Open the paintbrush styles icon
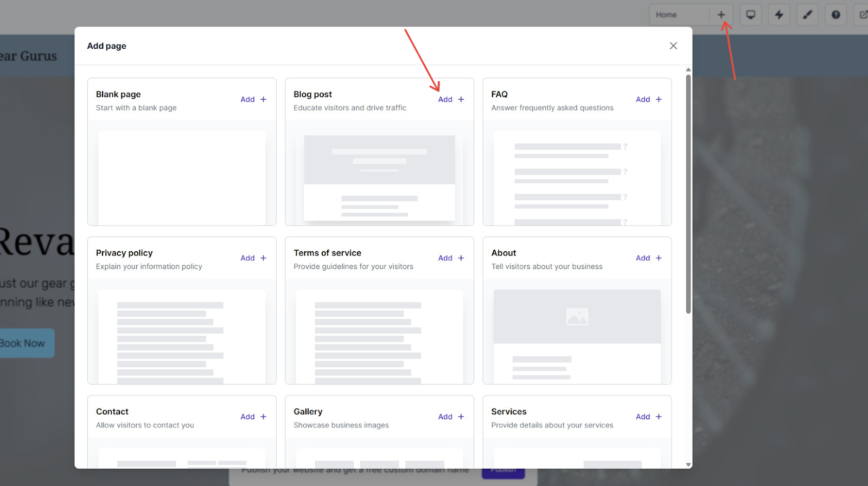The image size is (868, 486). tap(807, 15)
